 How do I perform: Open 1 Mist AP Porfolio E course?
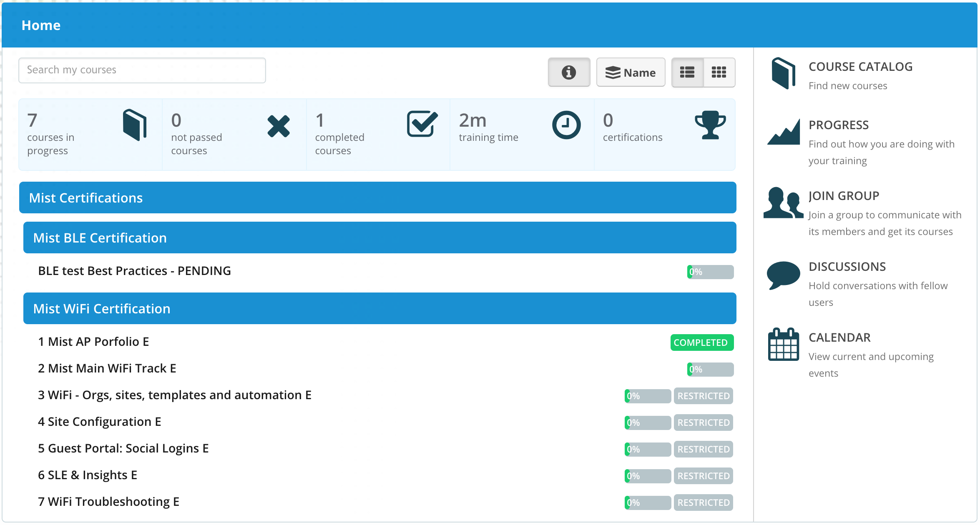[x=93, y=342]
